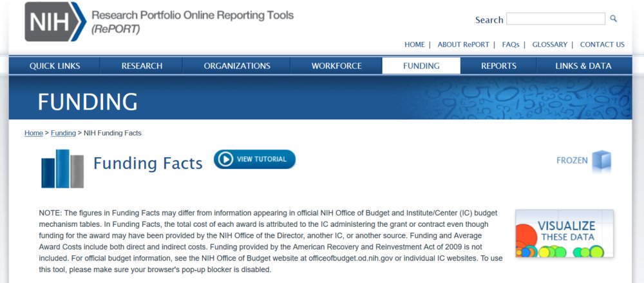Open the CONTACT US link

click(x=602, y=44)
